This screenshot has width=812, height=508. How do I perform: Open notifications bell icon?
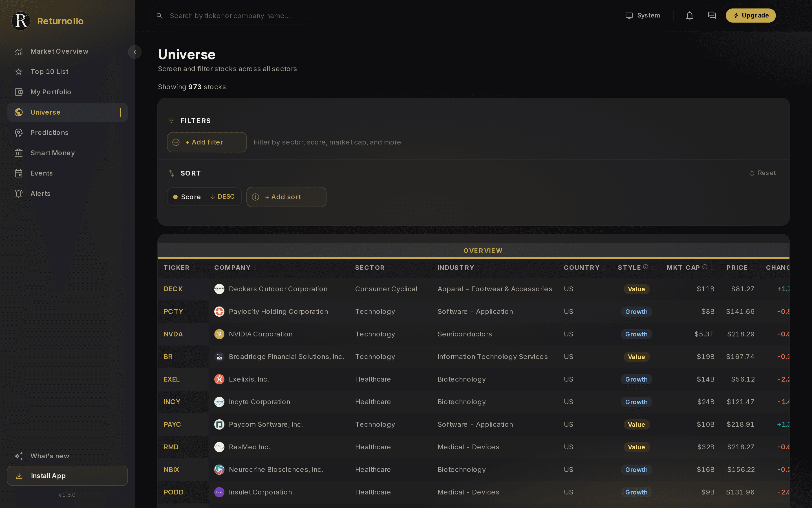coord(689,16)
